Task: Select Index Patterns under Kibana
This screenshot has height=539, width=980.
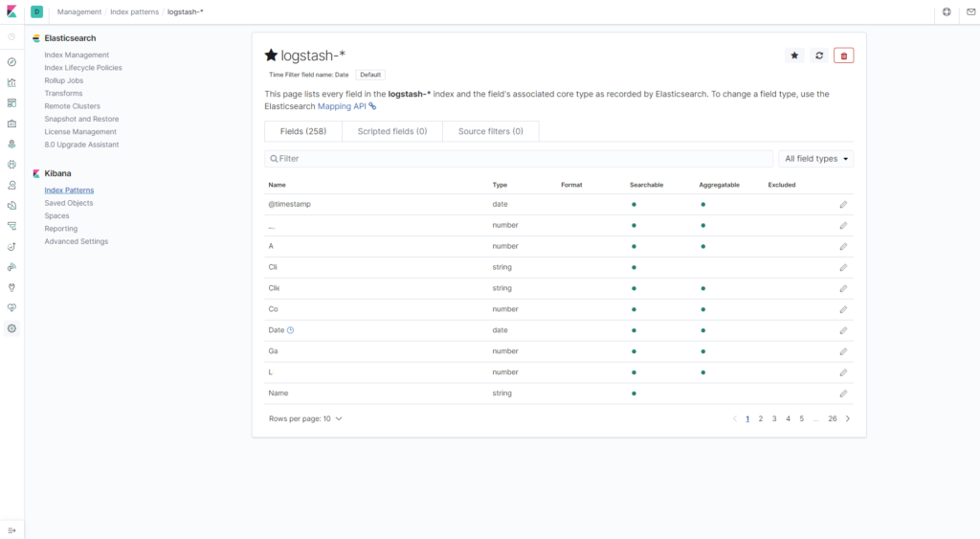Action: (x=69, y=191)
